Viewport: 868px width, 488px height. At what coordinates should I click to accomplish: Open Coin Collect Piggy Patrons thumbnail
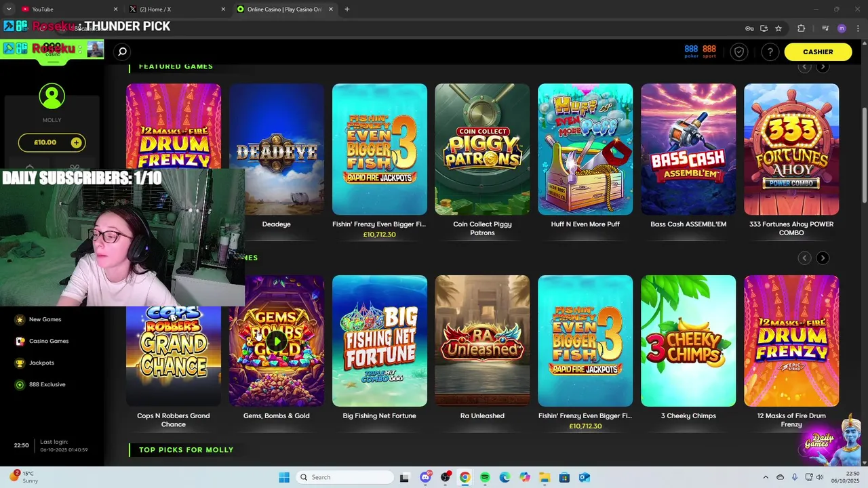tap(482, 149)
